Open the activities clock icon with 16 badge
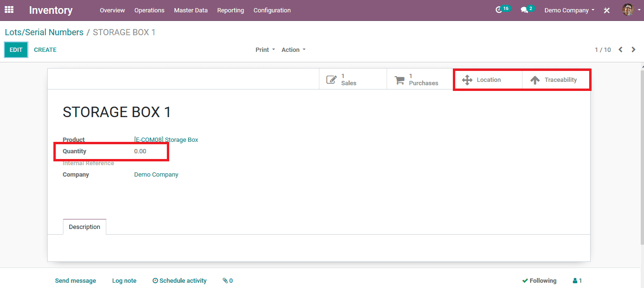The width and height of the screenshot is (644, 288). [502, 10]
